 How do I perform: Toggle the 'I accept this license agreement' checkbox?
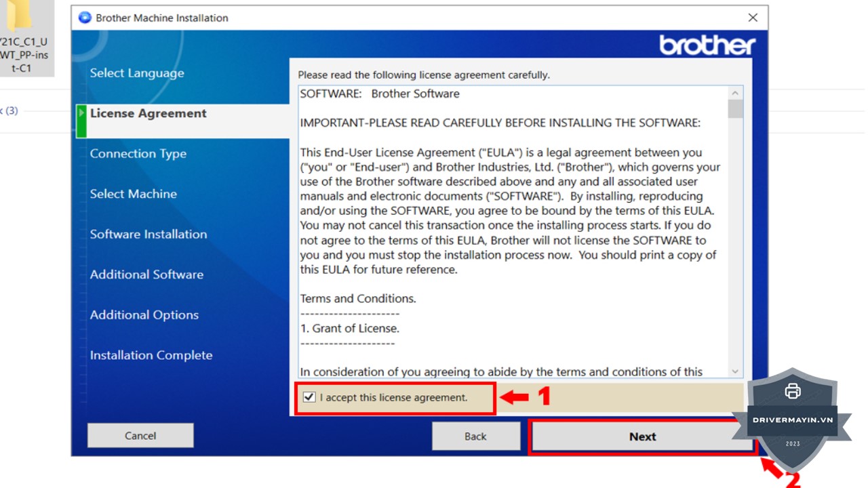click(309, 397)
